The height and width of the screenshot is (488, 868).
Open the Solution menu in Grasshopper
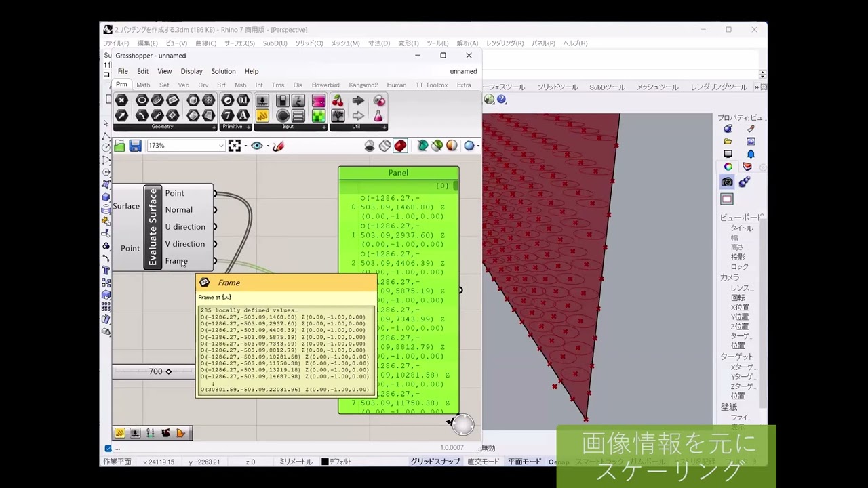point(223,71)
